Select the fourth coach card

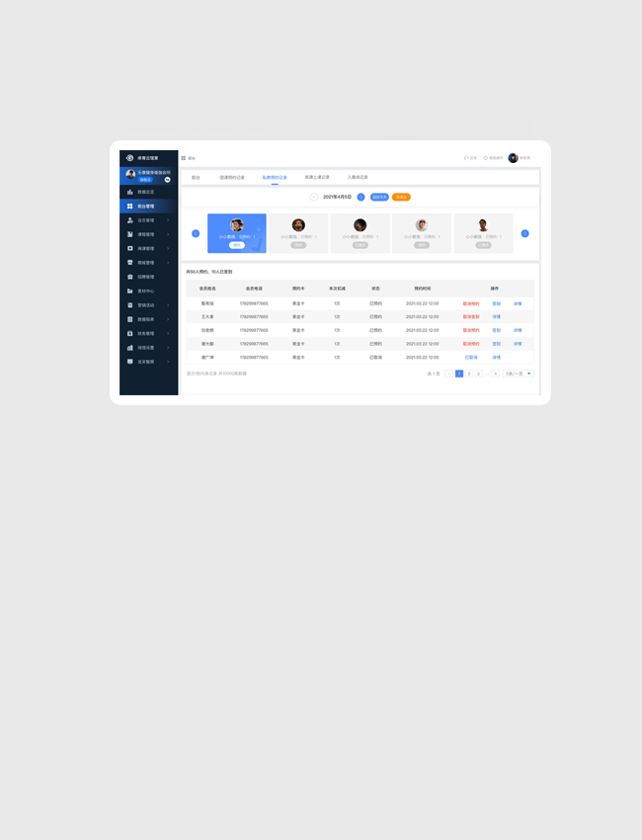(422, 233)
